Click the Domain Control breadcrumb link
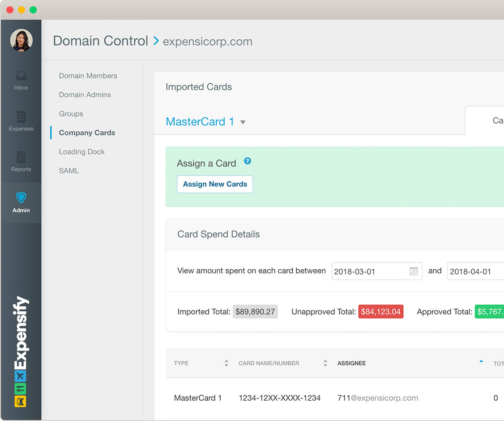 click(100, 41)
